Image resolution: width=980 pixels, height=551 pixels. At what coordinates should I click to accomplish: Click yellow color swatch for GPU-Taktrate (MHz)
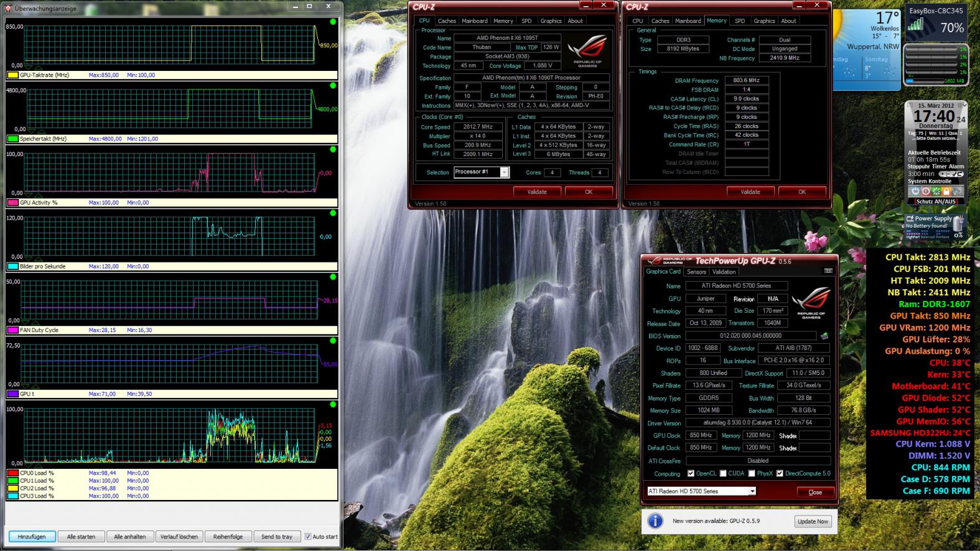pyautogui.click(x=12, y=75)
